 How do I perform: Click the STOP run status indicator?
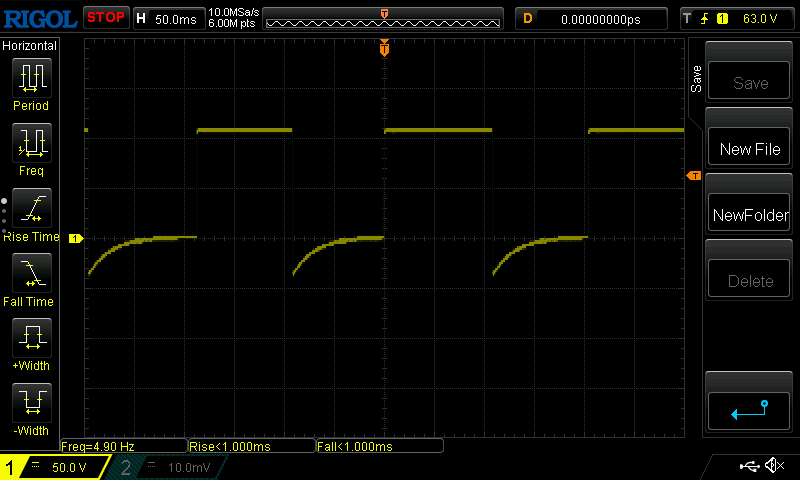[106, 17]
